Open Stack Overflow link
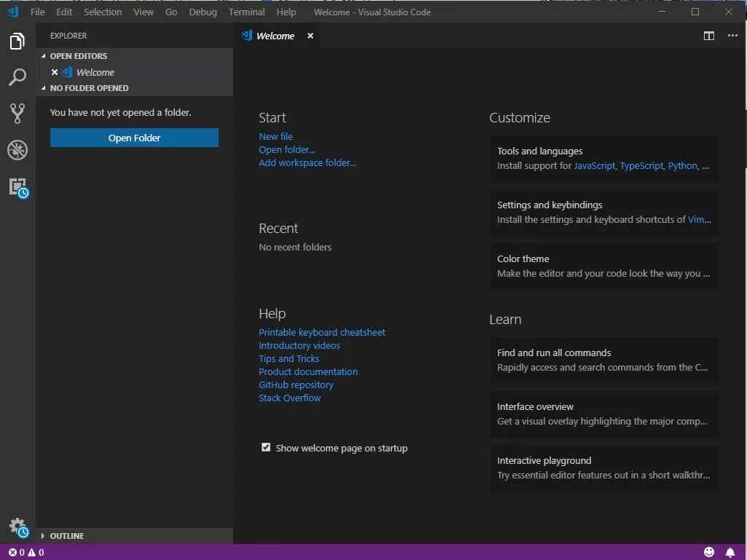Image resolution: width=747 pixels, height=560 pixels. click(x=289, y=398)
